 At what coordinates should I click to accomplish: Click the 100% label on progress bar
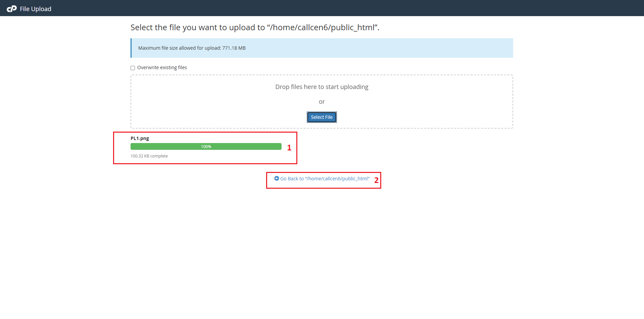[206, 147]
